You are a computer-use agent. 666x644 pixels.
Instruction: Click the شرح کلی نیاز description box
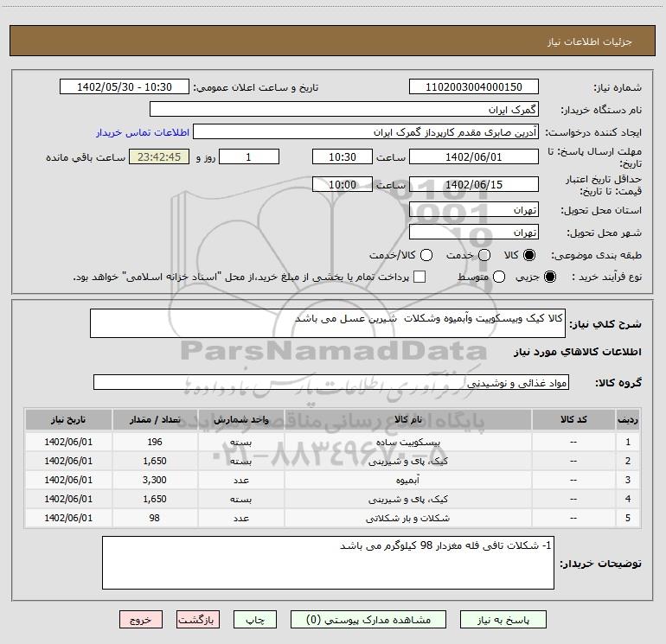(328, 323)
